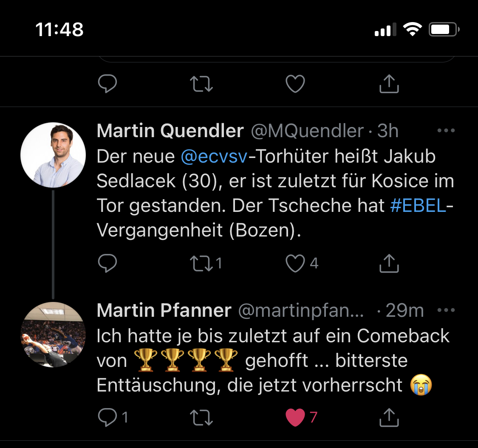Open Martin Quendler's profile picture
Viewport: 478px width, 448px height.
point(53,155)
